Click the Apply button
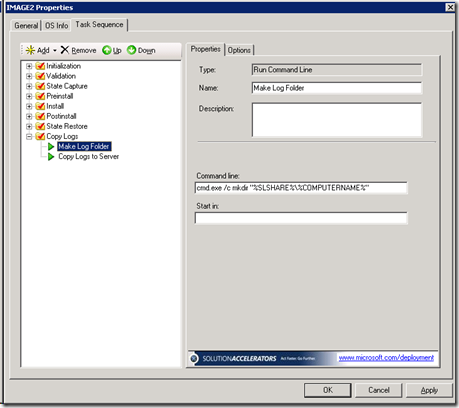459x408 pixels. [429, 390]
